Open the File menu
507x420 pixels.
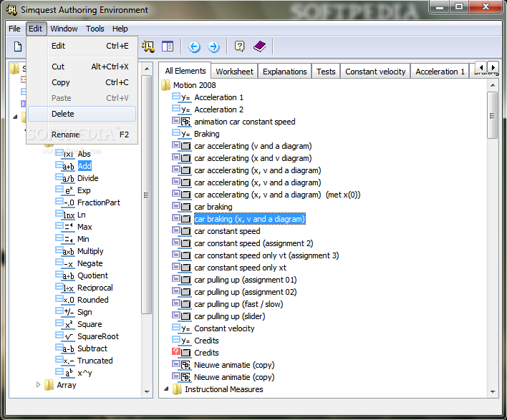pos(14,29)
